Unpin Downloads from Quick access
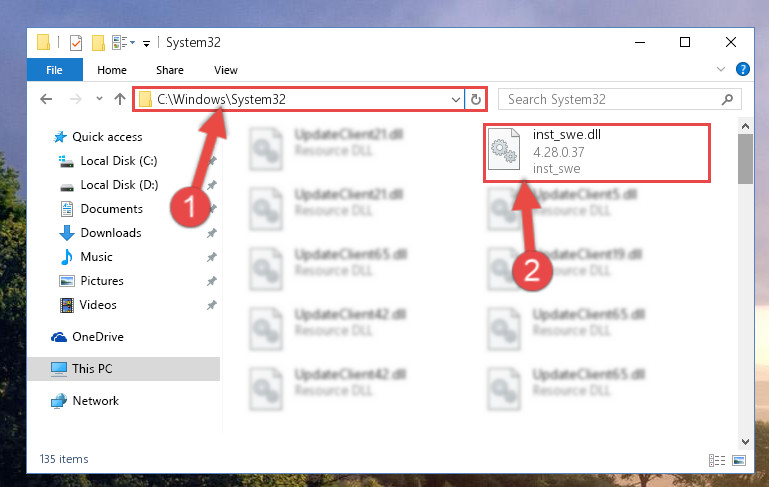 click(211, 233)
